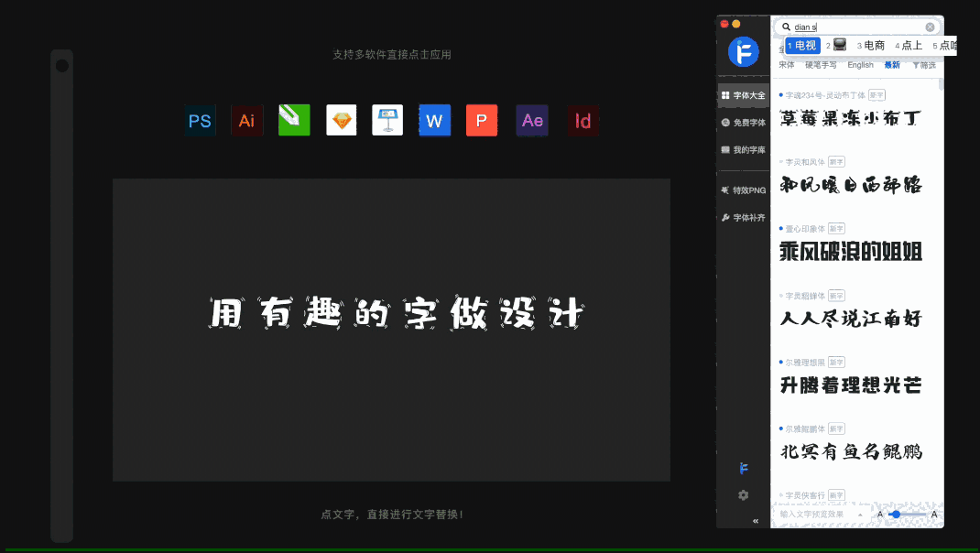The image size is (980, 553).
Task: Open the red PowerPoint icon
Action: (x=482, y=120)
